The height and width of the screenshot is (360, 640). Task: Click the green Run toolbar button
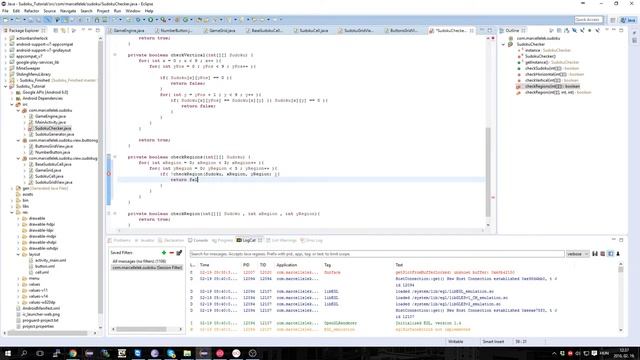(x=151, y=20)
